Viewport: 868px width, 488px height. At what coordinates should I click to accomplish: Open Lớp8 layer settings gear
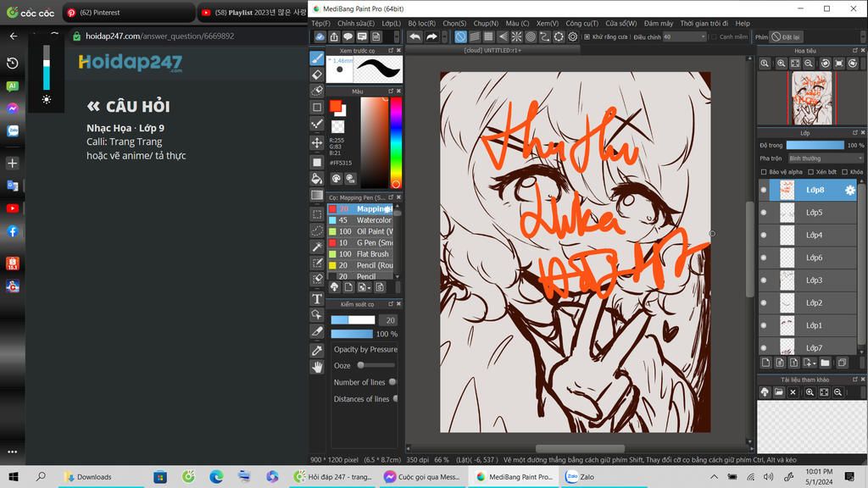(849, 191)
